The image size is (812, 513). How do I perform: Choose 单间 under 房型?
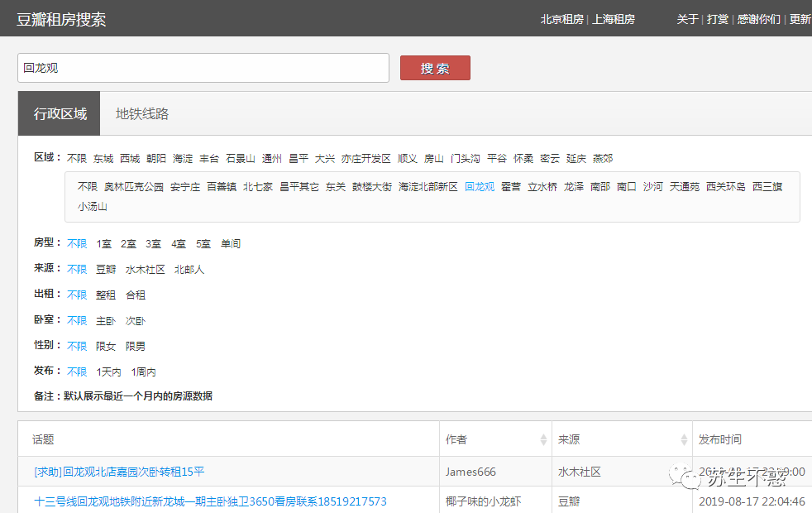[231, 243]
